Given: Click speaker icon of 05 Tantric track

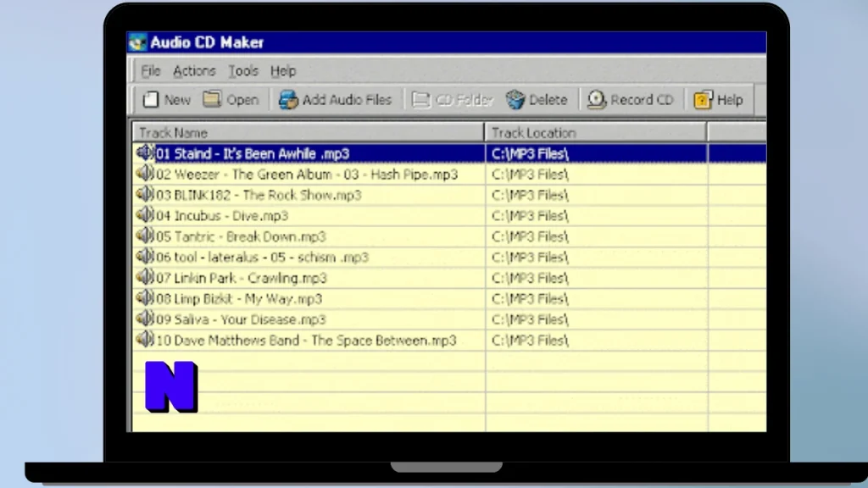Looking at the screenshot, I should coord(145,236).
